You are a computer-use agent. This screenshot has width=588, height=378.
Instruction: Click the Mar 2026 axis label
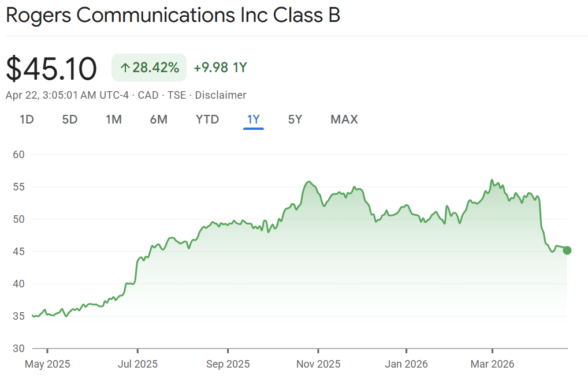pos(492,364)
